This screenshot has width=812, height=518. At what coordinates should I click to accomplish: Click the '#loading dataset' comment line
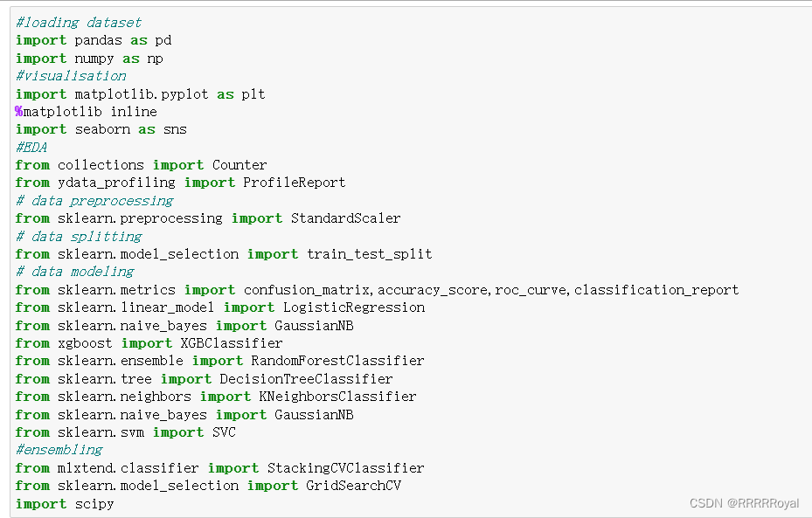[x=78, y=23]
